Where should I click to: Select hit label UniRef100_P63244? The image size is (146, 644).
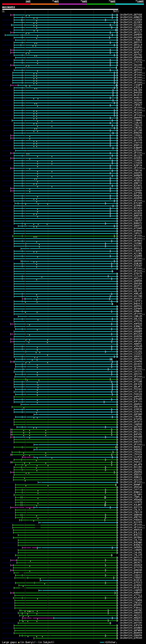coord(131,113)
